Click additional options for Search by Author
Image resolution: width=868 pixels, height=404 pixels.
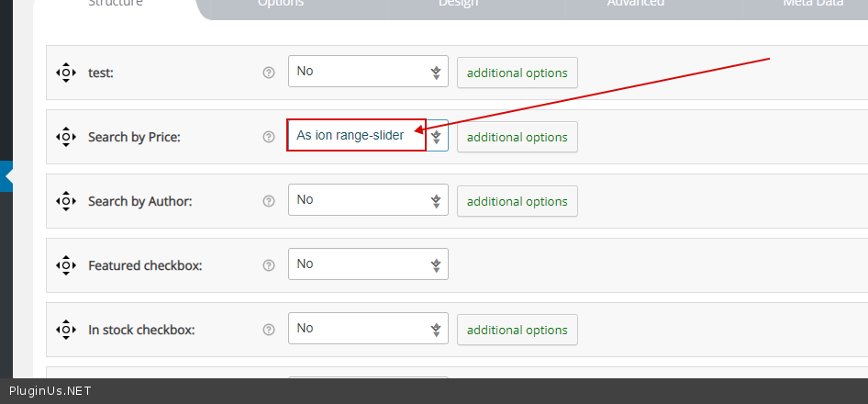click(517, 201)
